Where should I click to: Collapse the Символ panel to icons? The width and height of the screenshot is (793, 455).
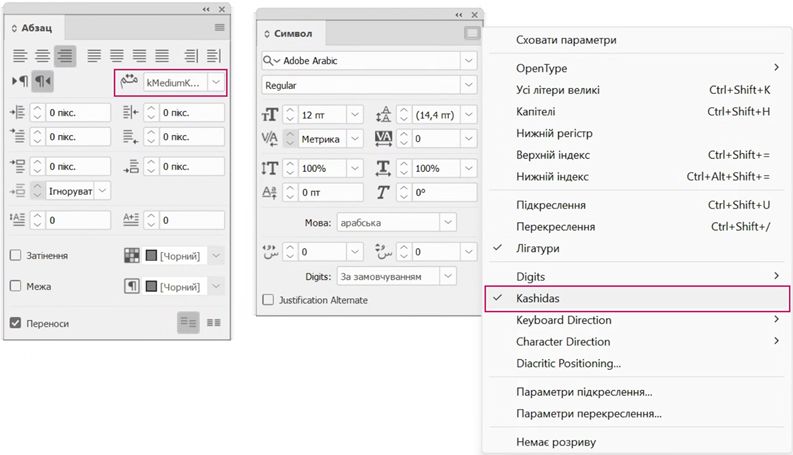click(x=459, y=15)
